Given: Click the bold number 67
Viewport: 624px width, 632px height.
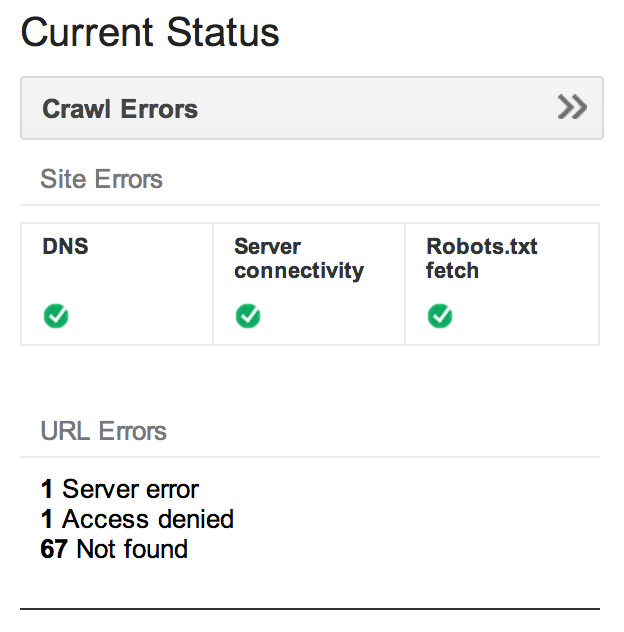Looking at the screenshot, I should (54, 549).
